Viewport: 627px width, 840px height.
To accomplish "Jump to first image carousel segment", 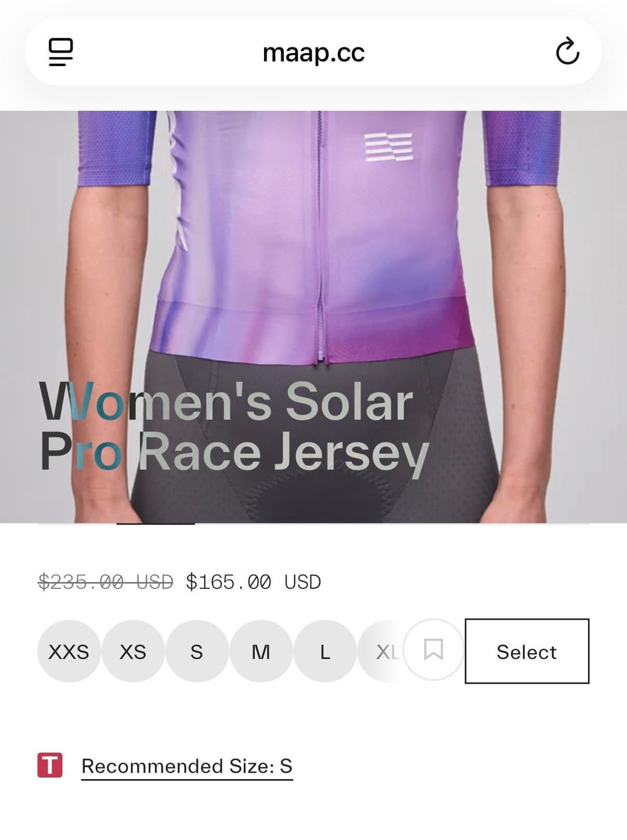I will tap(77, 523).
